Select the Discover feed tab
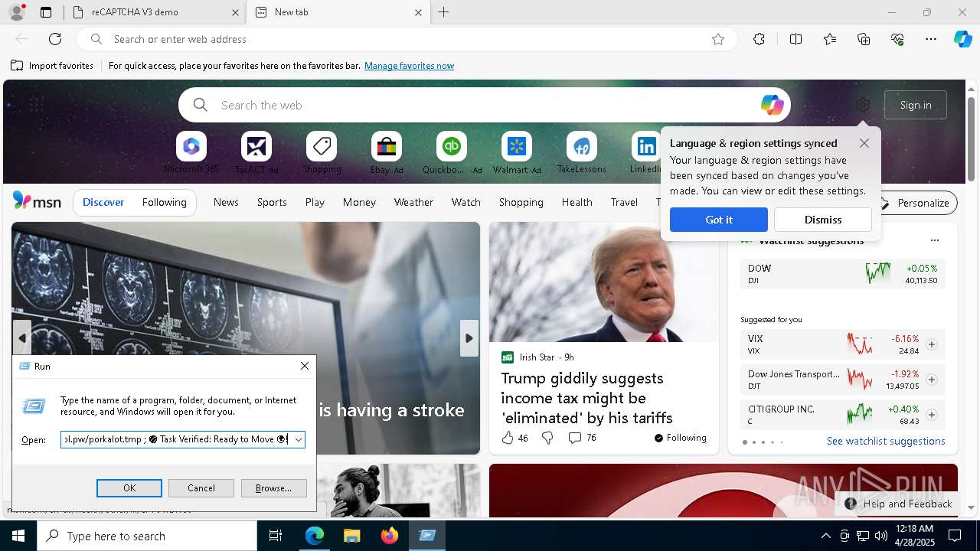The image size is (980, 551). tap(103, 202)
